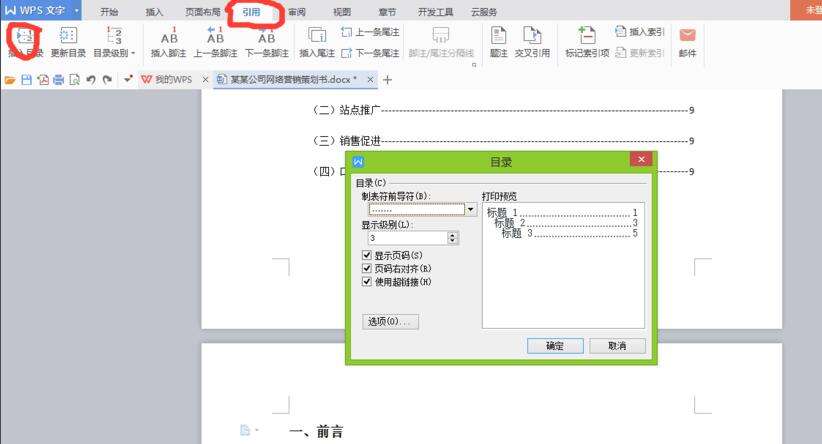Switch to the 视图 ribbon tab
Viewport: 822px width, 444px height.
pos(342,12)
